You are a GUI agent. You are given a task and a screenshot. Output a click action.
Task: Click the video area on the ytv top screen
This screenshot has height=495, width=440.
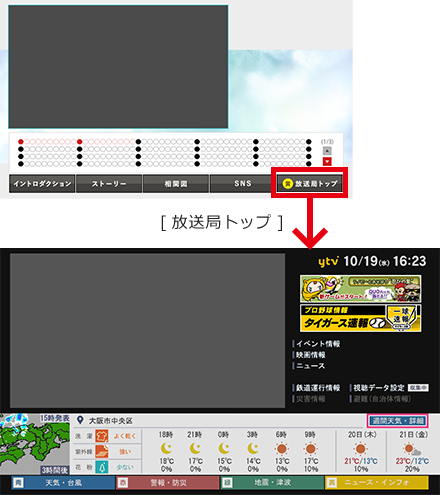point(147,330)
